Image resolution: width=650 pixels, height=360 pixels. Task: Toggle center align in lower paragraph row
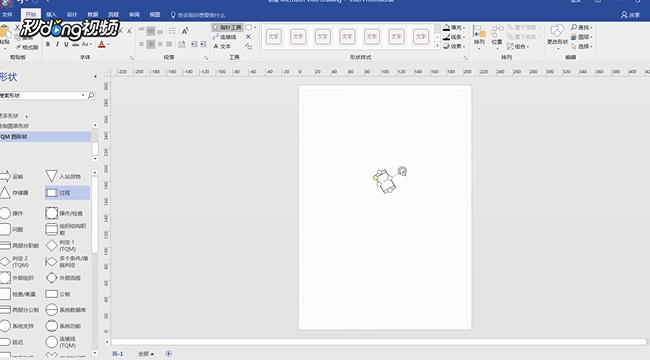pyautogui.click(x=150, y=44)
